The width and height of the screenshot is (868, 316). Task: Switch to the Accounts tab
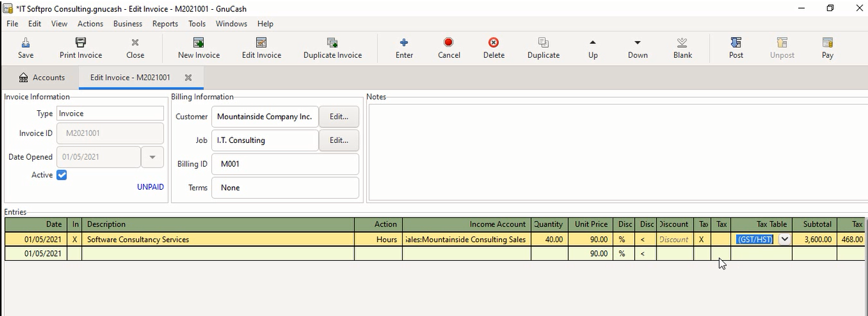[42, 77]
